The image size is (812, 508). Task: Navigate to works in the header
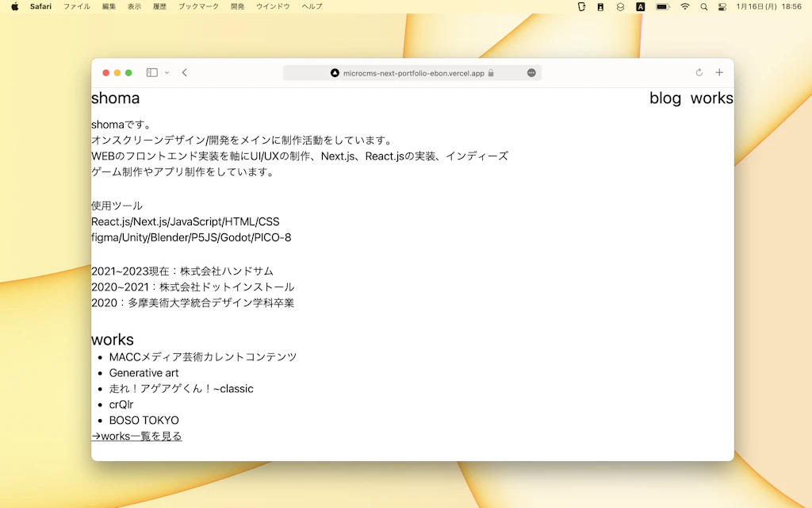(x=711, y=98)
